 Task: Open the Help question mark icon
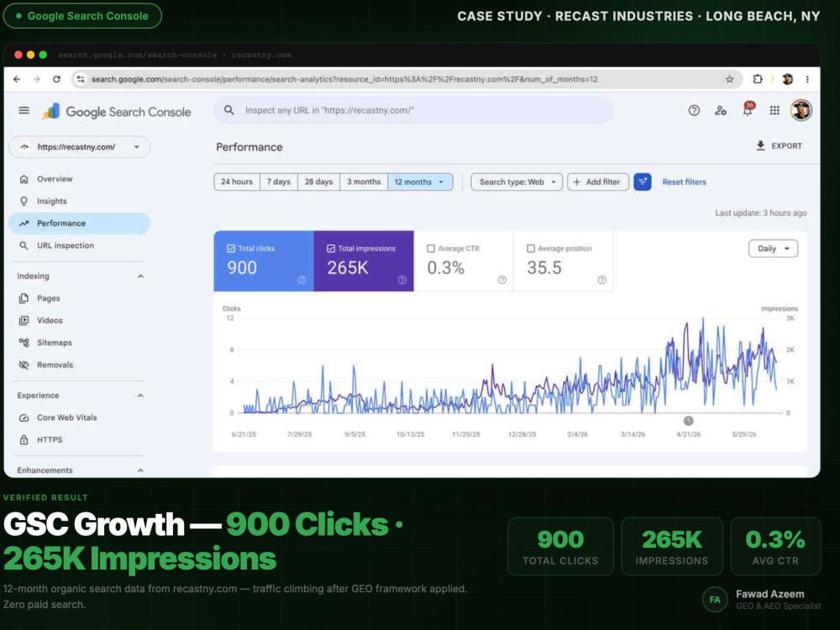[694, 110]
